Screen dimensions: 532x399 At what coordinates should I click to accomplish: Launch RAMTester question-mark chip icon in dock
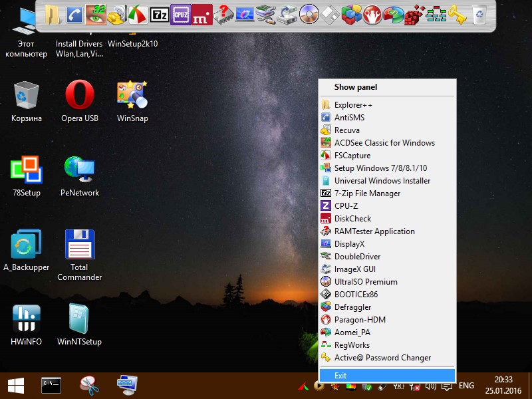point(223,15)
